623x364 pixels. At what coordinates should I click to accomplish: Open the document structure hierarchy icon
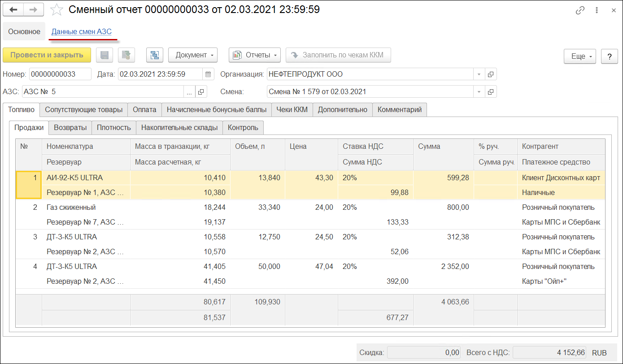pyautogui.click(x=155, y=55)
